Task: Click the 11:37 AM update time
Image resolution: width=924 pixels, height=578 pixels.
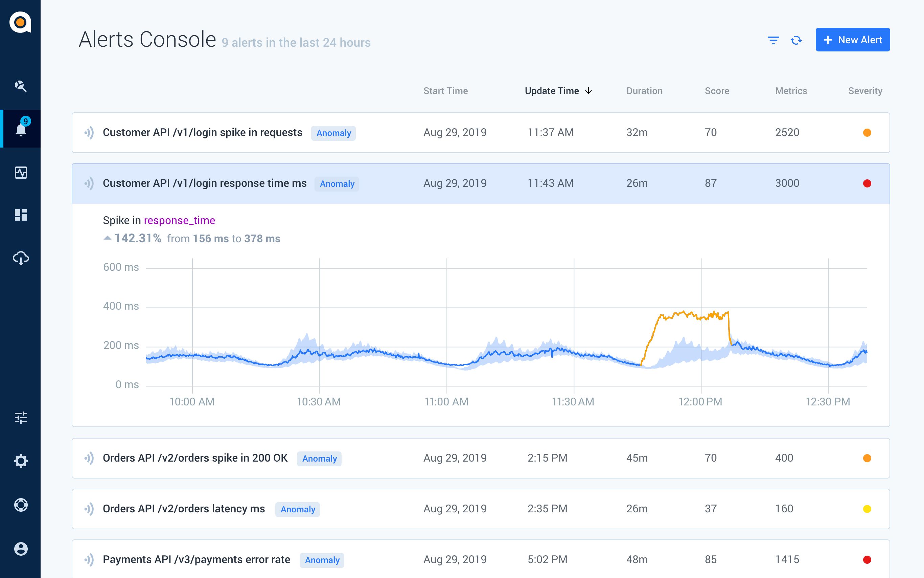Action: pyautogui.click(x=550, y=132)
